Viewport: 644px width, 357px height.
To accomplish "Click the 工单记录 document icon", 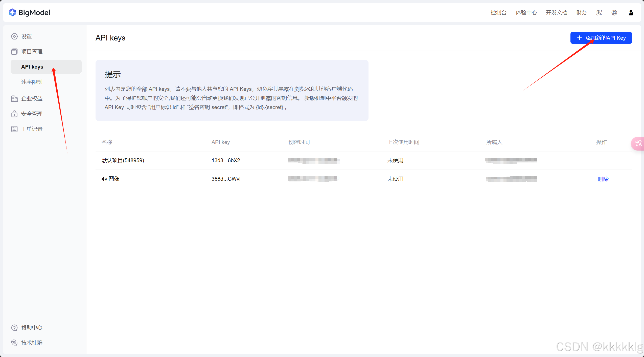I will (x=14, y=129).
